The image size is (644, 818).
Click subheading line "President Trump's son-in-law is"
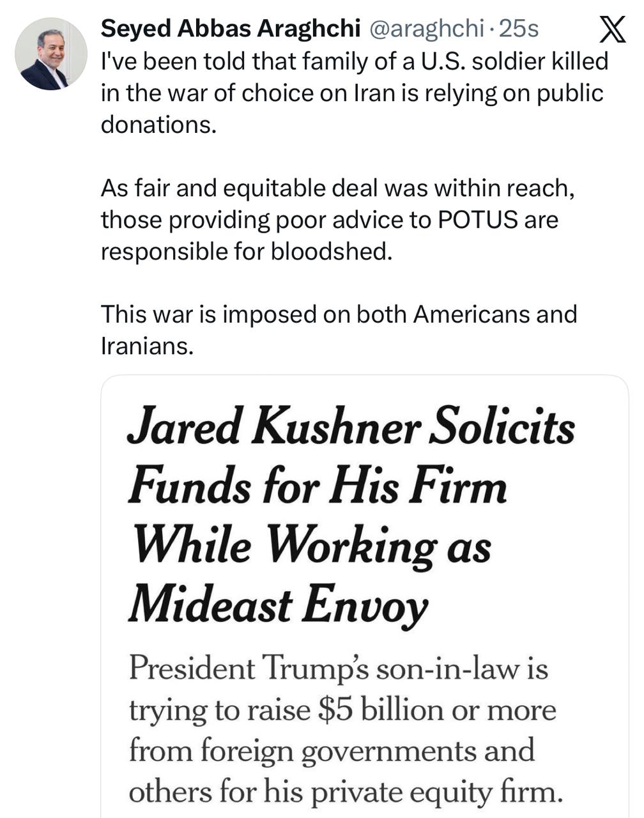(x=339, y=669)
